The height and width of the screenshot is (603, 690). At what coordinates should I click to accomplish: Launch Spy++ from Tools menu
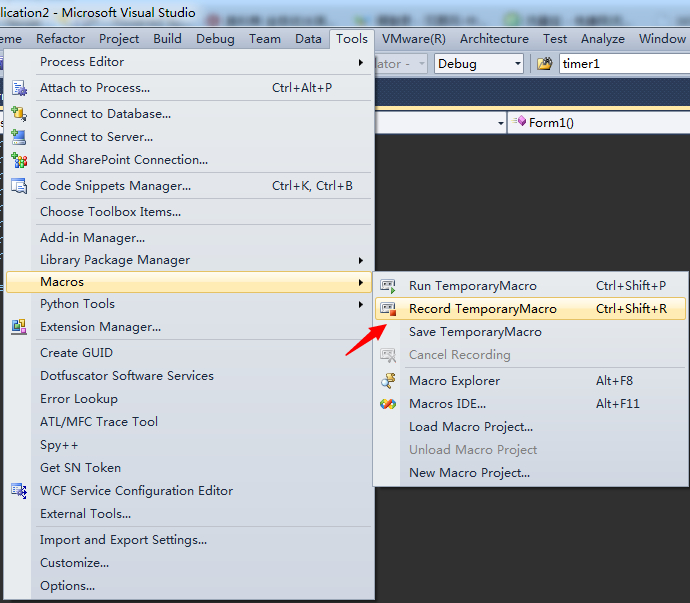click(188, 445)
